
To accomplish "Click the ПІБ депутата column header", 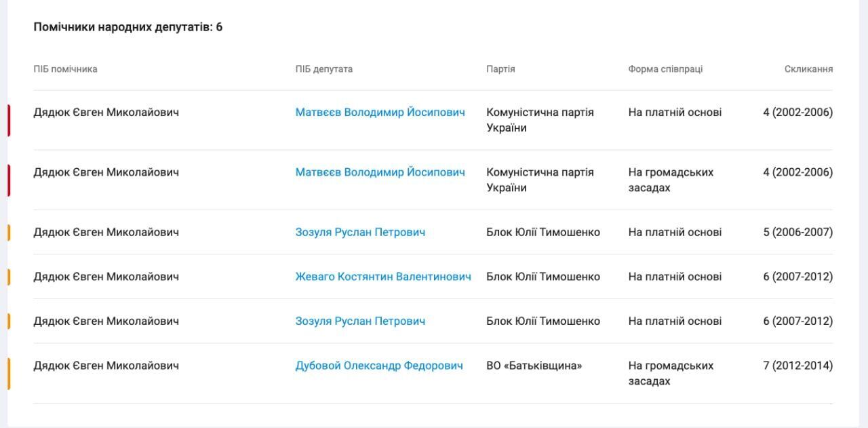I will click(x=324, y=69).
